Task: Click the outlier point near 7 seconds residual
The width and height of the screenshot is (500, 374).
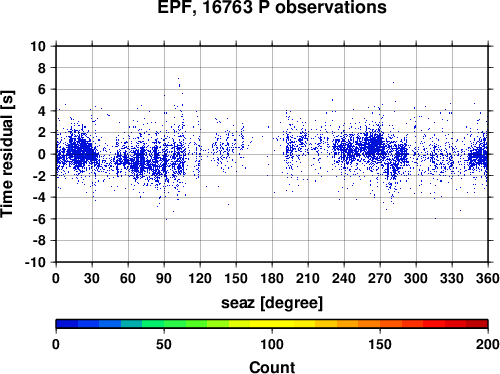Action: point(178,78)
